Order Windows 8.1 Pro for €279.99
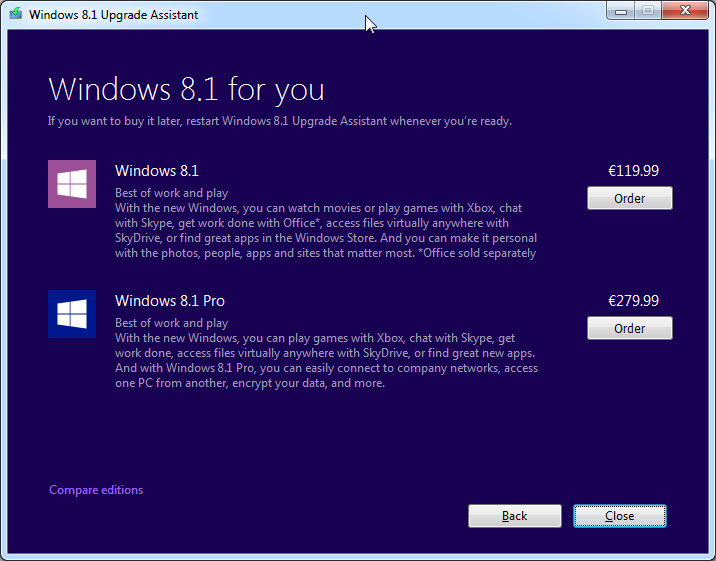This screenshot has height=561, width=716. [x=630, y=328]
